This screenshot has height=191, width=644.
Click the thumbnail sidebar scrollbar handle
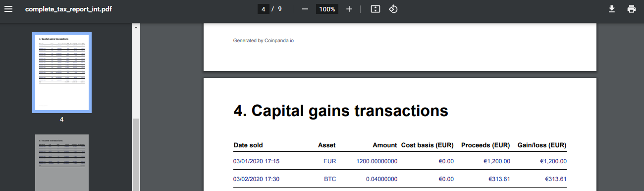tap(136, 155)
